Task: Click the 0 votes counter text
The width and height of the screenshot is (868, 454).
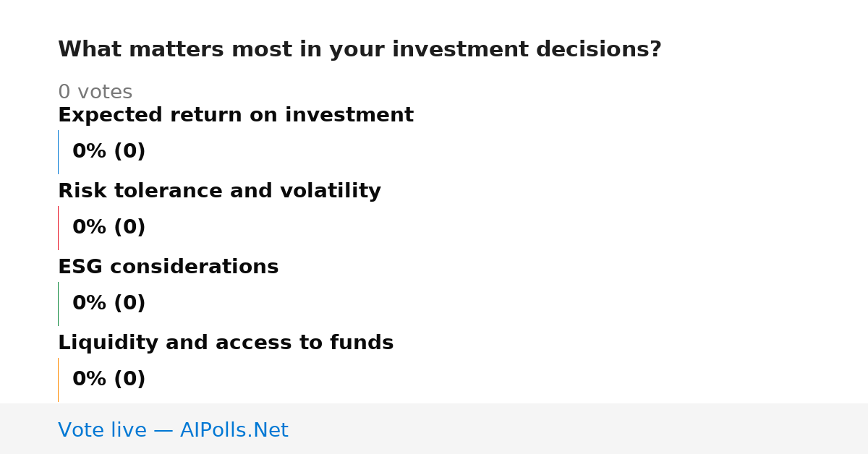Action: tap(95, 93)
